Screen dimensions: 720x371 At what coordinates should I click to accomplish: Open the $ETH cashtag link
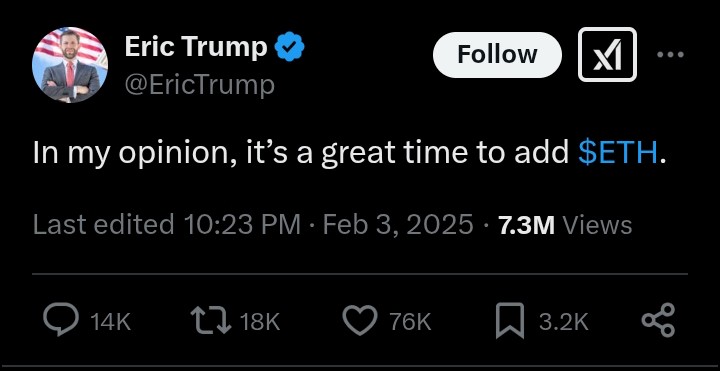(x=618, y=153)
